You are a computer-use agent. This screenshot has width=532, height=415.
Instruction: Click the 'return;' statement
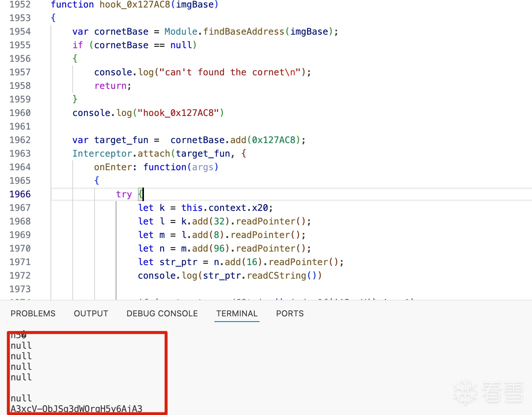[x=113, y=86]
